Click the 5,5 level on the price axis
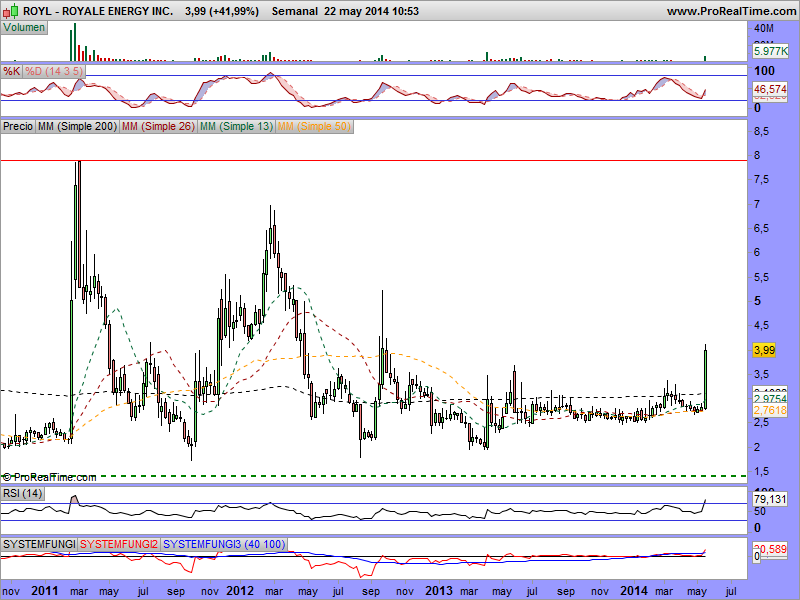Screen dimensions: 800x600 pyautogui.click(x=761, y=277)
